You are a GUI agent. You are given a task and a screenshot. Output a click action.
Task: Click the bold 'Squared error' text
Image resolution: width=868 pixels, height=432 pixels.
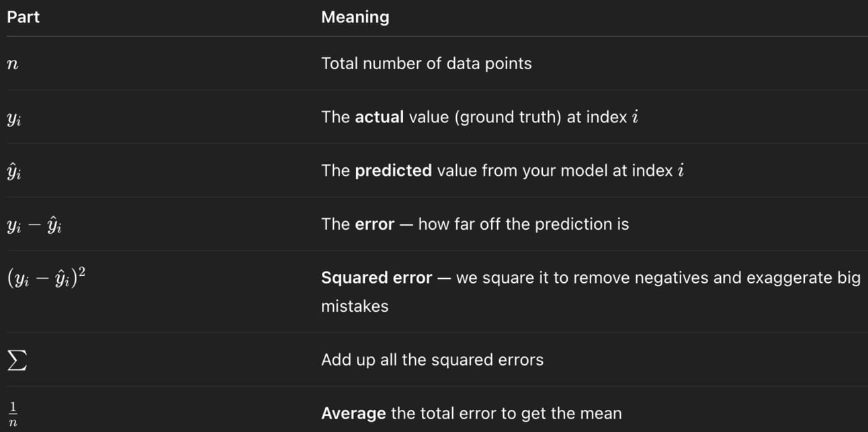(376, 278)
